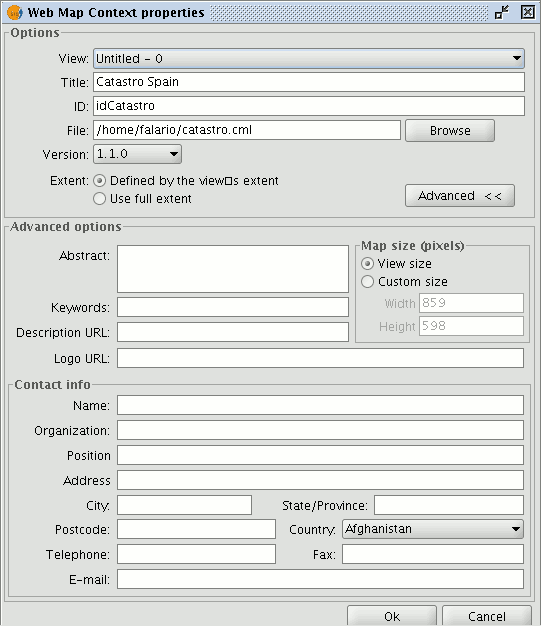Select 'Defined by the view's extent' radio button
The height and width of the screenshot is (626, 541).
point(99,181)
